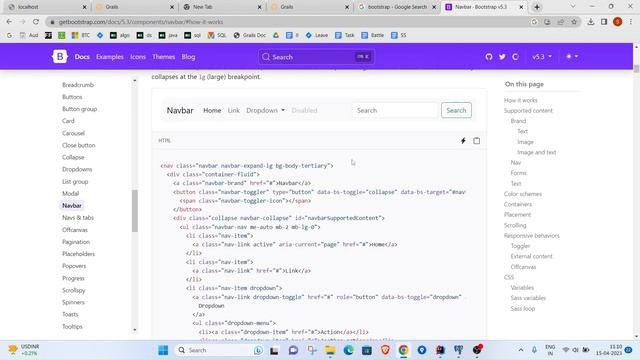Open Bootstrap's Twitter icon in header
Viewport: 640px width, 360px height.
click(502, 57)
